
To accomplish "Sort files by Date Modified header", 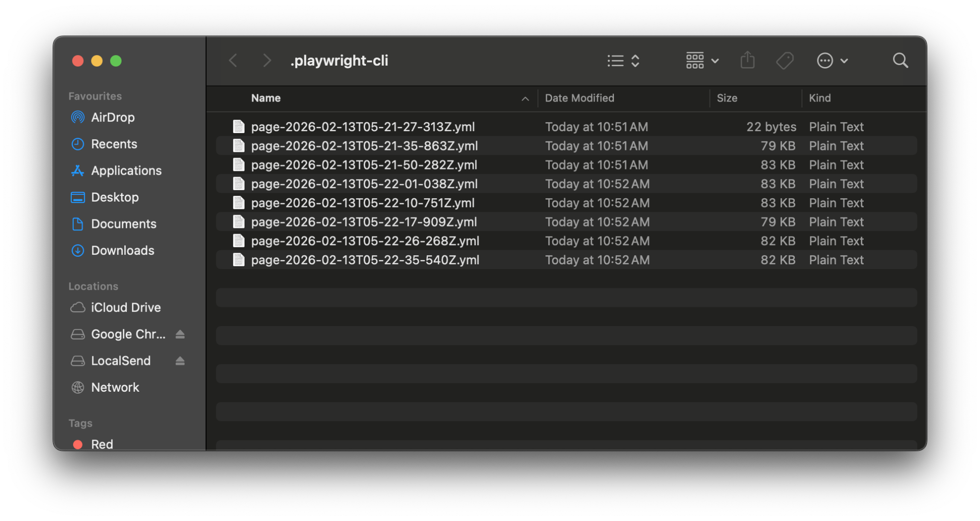I will [579, 98].
